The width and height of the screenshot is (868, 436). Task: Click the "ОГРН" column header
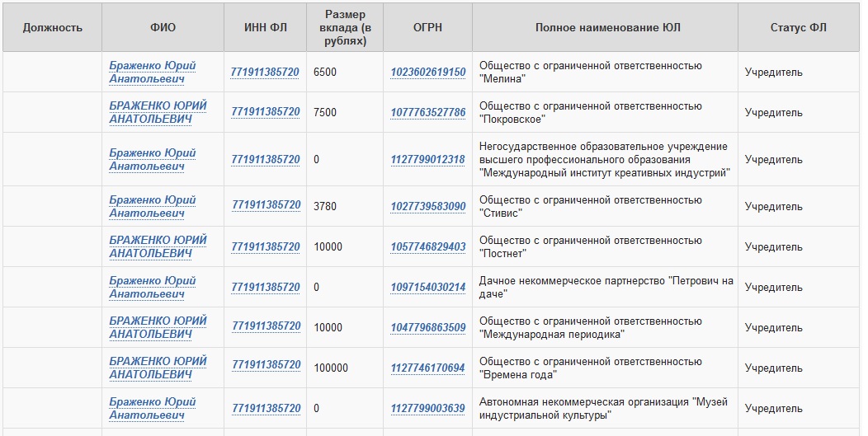click(x=427, y=27)
